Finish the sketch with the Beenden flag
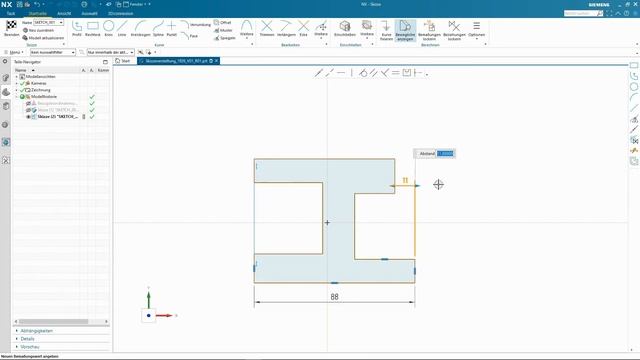Viewport: 640px width, 360px height. coord(11,29)
